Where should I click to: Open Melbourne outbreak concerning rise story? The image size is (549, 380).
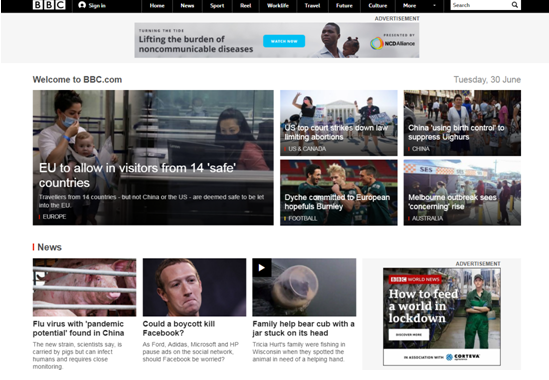452,202
